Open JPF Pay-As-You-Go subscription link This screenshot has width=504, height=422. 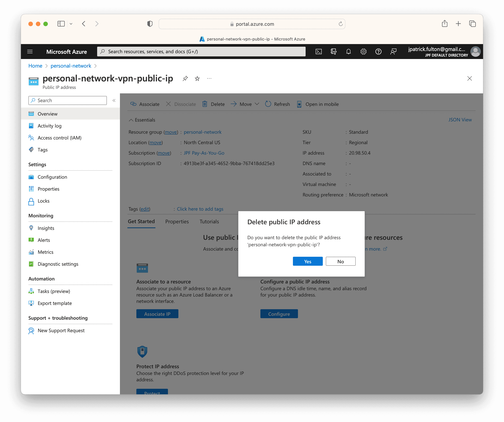[204, 153]
